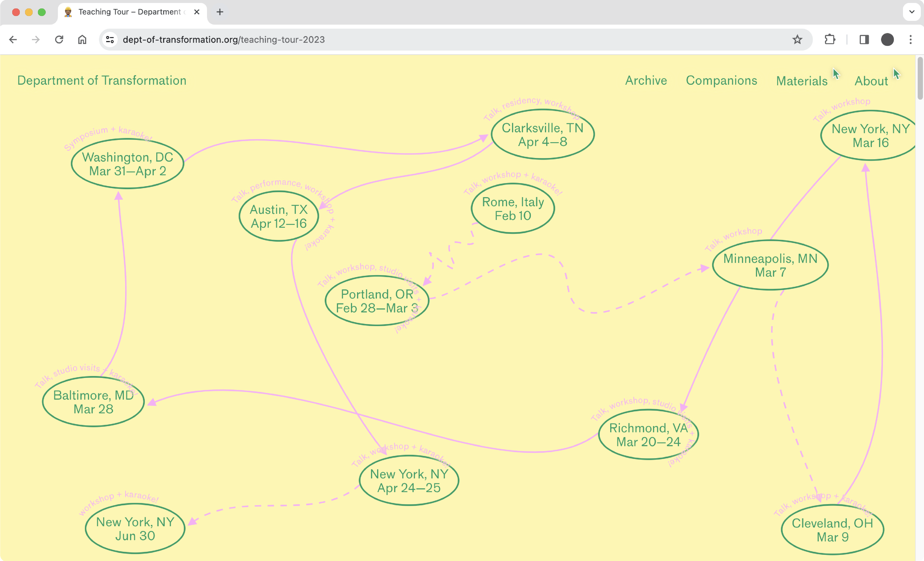
Task: Open a new tab with plus button
Action: click(x=220, y=12)
